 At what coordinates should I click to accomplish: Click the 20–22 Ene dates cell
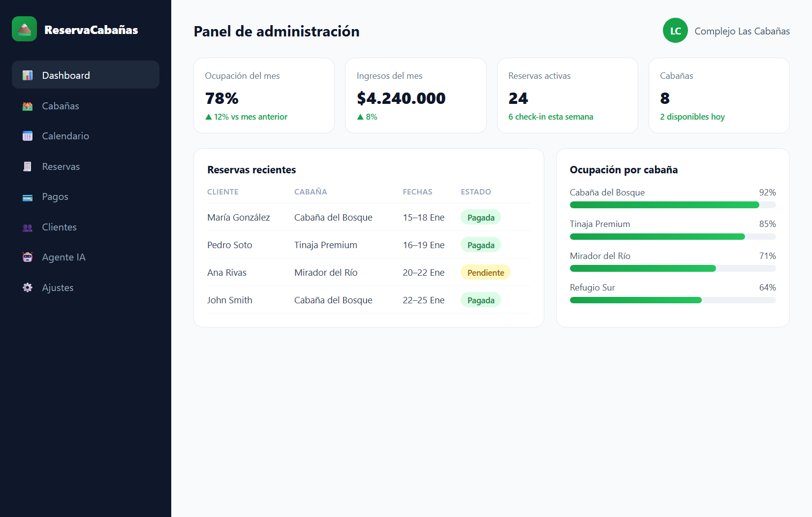424,273
